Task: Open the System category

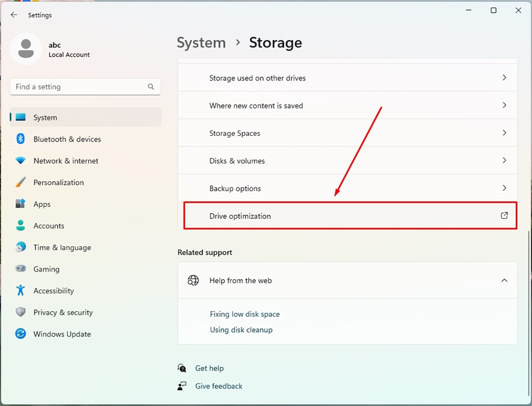Action: [85, 117]
